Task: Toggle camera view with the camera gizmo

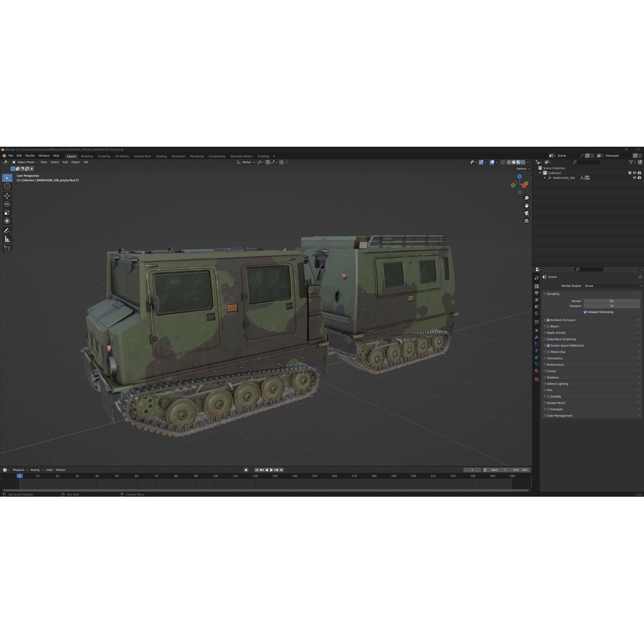Action: click(x=526, y=213)
